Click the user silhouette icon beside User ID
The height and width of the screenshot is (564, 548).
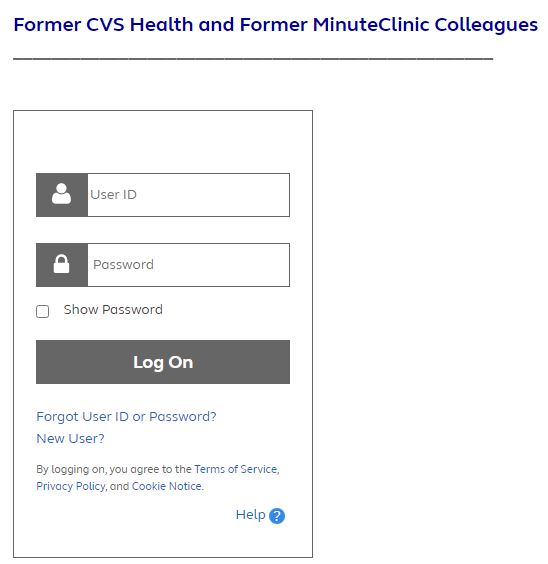61,194
